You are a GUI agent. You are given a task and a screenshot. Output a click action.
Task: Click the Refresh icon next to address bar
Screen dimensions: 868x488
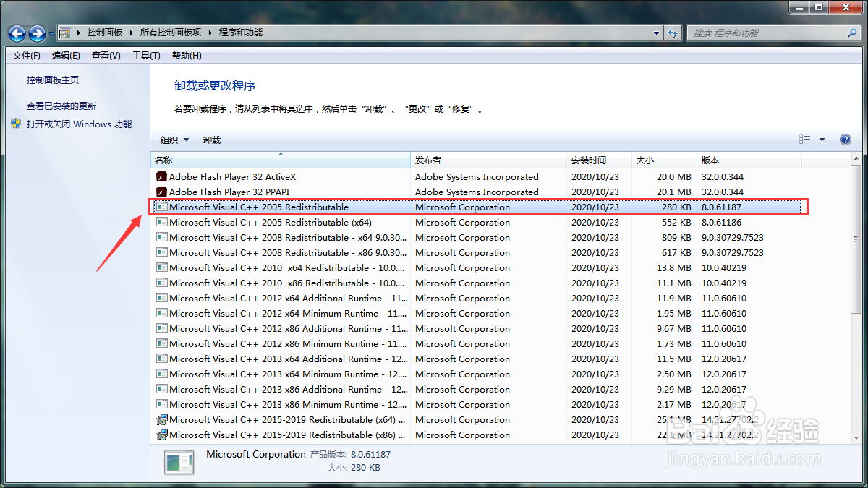[673, 33]
